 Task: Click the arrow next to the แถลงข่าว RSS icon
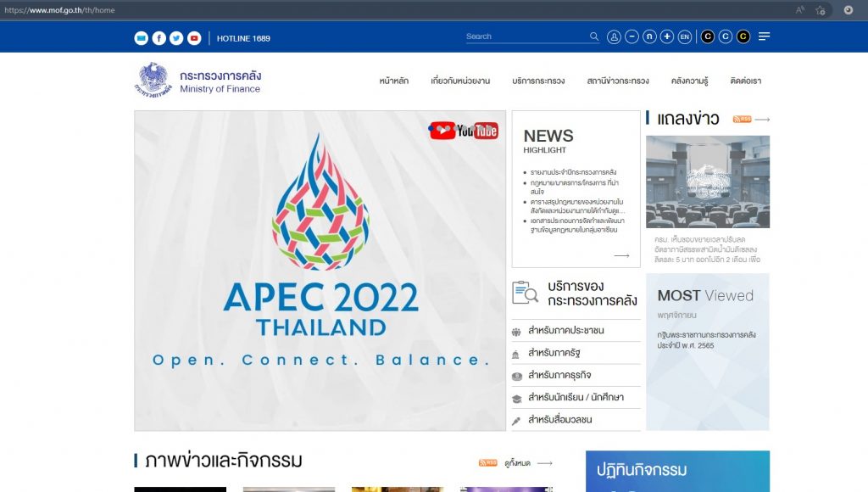pos(762,119)
